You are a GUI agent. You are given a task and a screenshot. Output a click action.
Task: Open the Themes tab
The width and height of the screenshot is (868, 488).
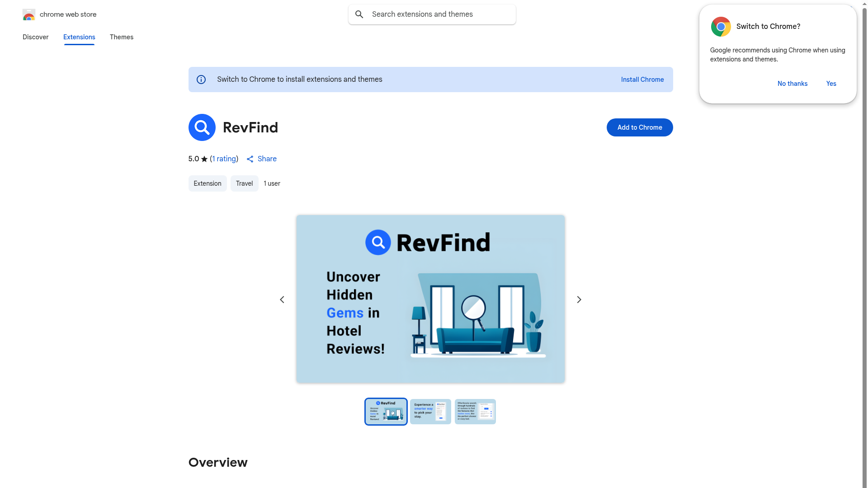[122, 37]
